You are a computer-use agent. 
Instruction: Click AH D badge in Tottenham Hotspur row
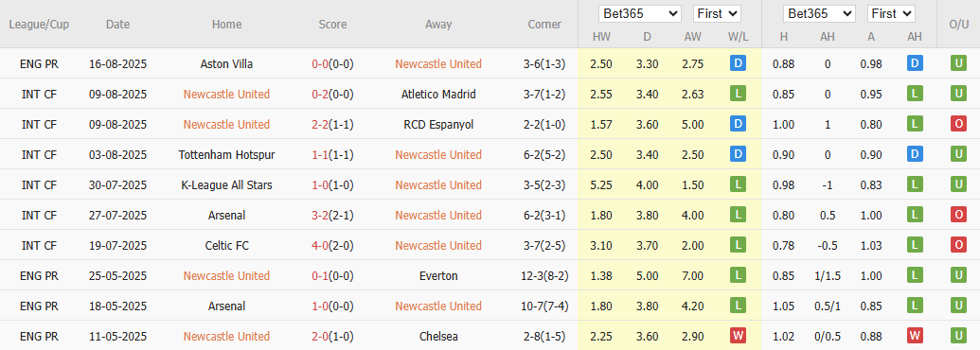(x=915, y=155)
